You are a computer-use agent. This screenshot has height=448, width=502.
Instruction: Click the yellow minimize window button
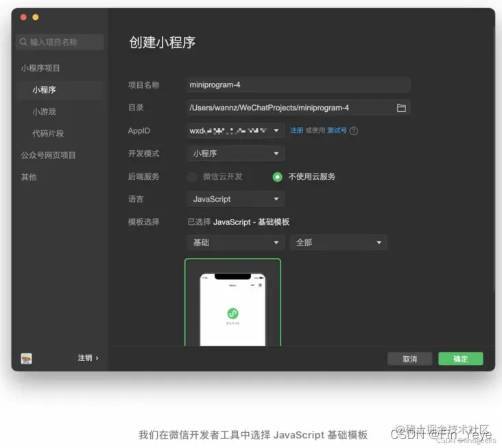point(36,17)
